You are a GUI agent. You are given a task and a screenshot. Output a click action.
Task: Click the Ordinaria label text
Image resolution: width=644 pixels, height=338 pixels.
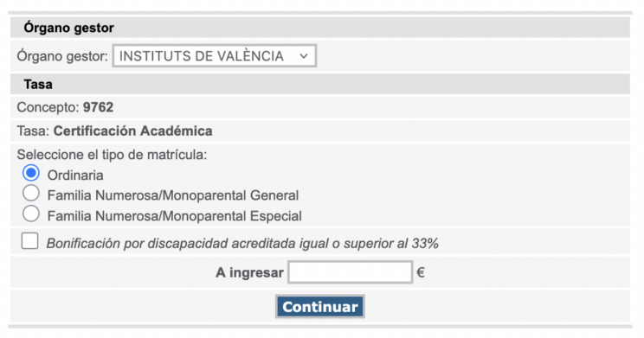(x=75, y=175)
